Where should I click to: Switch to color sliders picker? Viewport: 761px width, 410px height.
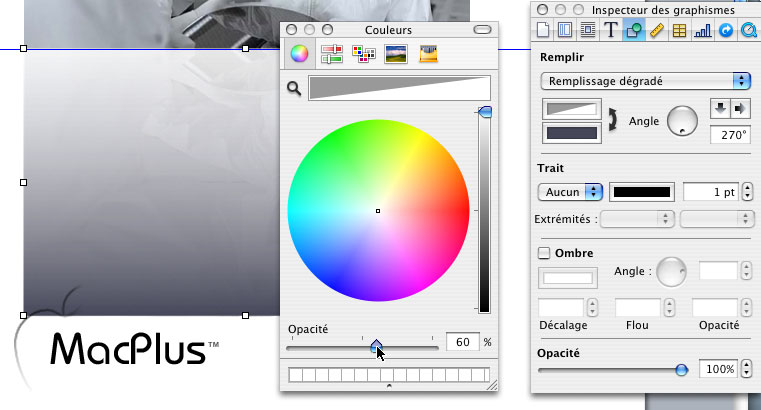click(331, 54)
